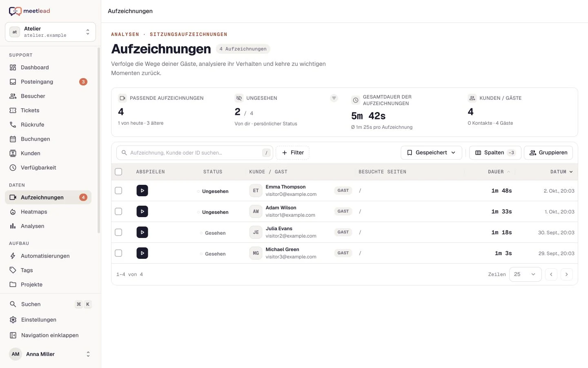Collapse navigation with Navigation einklappen
The width and height of the screenshot is (588, 368).
pos(50,335)
